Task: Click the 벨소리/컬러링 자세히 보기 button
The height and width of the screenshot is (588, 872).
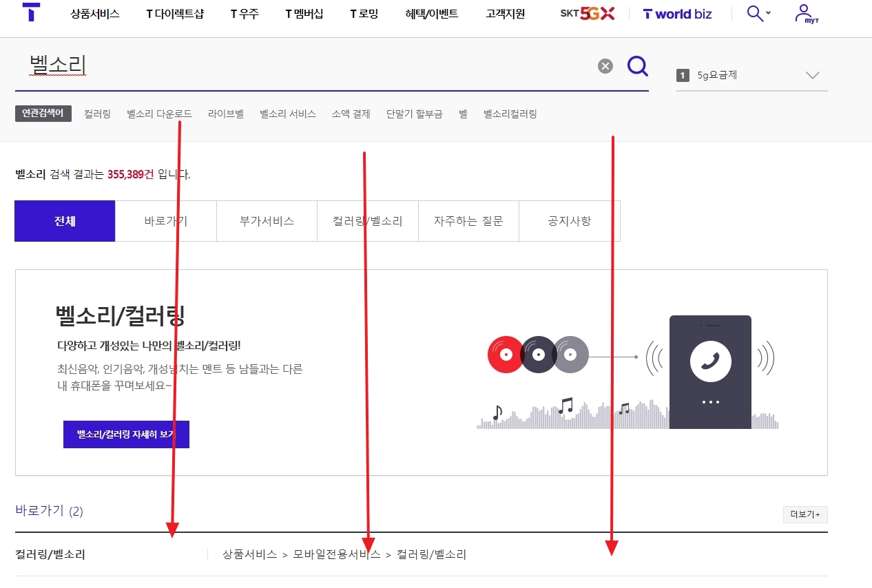Action: point(126,434)
